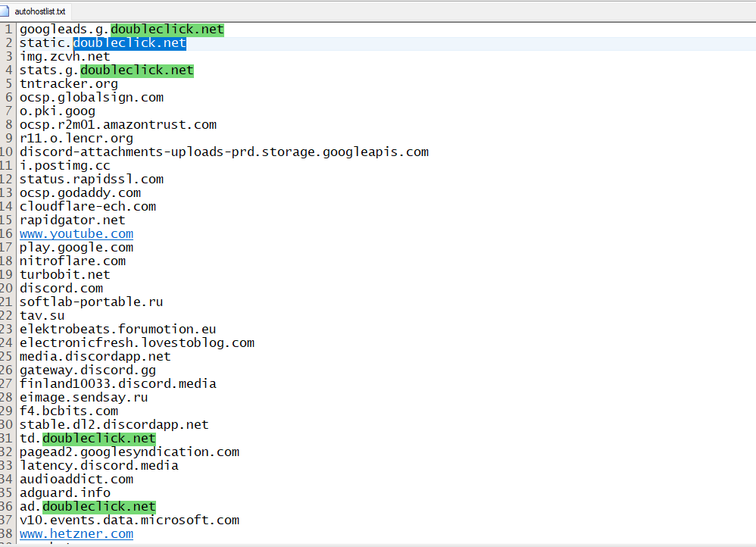Click status.rapidssl.com entry
The image size is (756, 547).
(92, 180)
